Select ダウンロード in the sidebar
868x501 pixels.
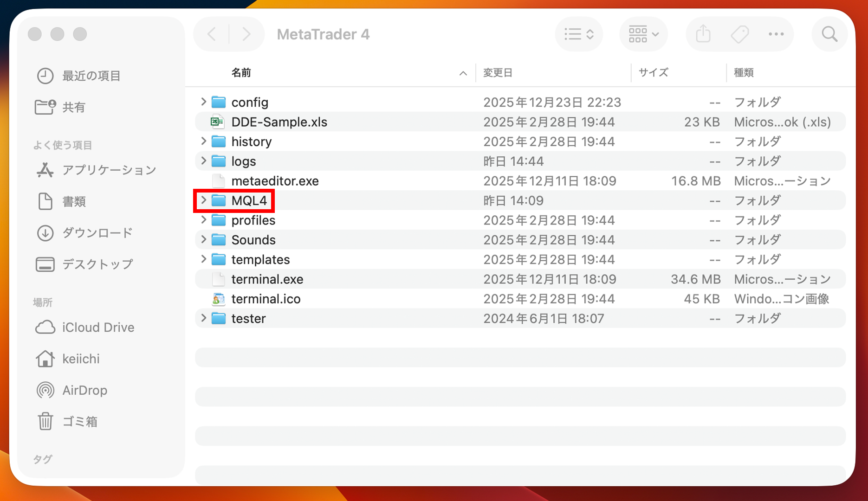coord(97,232)
